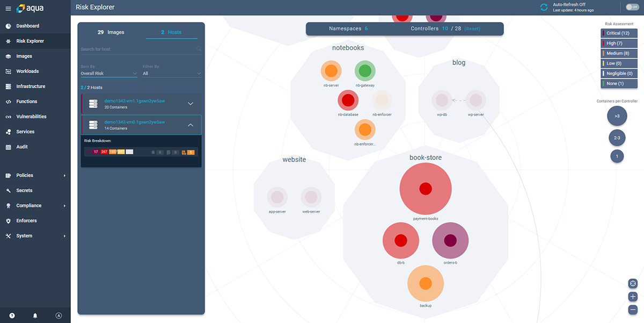Click the Services sidebar icon
This screenshot has height=323, width=644.
click(8, 132)
